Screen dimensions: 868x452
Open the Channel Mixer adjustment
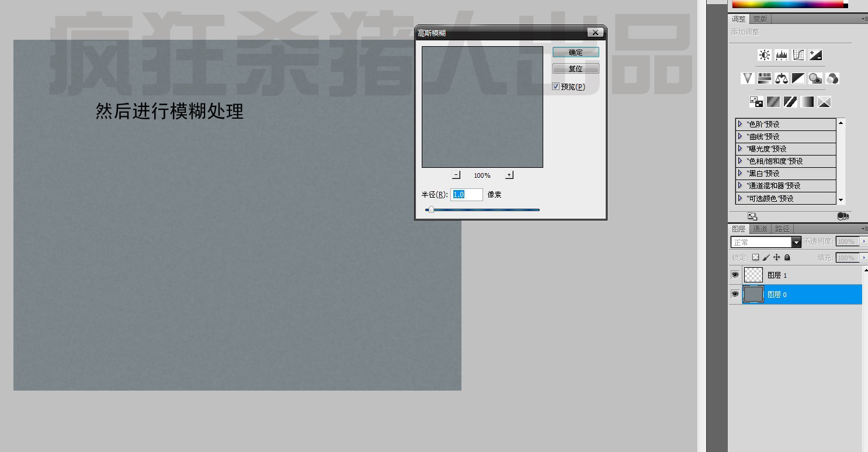(x=832, y=78)
